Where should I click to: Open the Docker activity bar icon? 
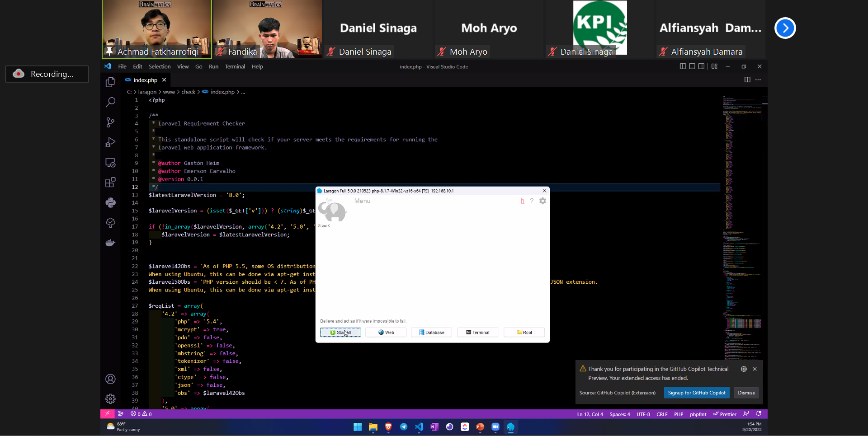point(110,243)
